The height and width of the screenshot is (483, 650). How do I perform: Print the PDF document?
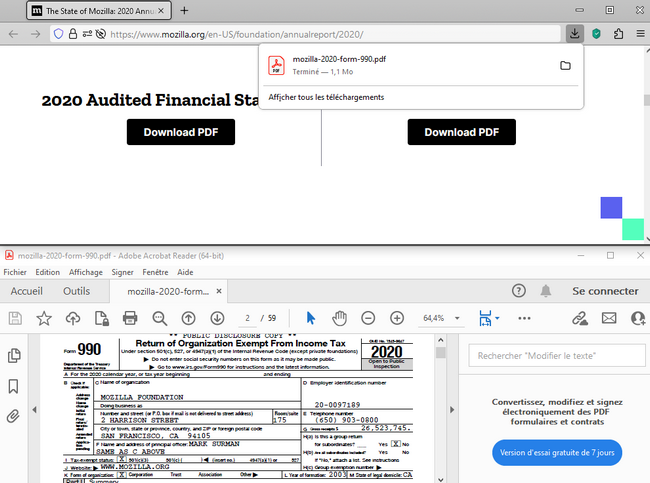point(130,318)
